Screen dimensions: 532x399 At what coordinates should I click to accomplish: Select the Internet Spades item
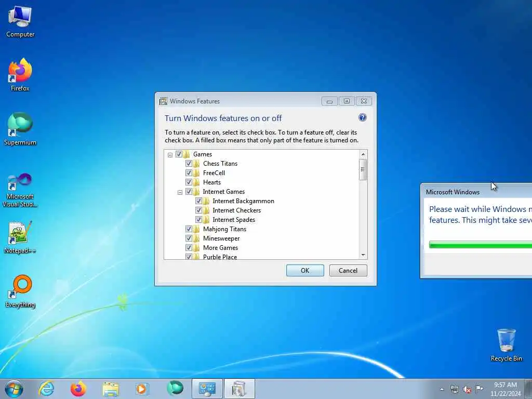234,220
